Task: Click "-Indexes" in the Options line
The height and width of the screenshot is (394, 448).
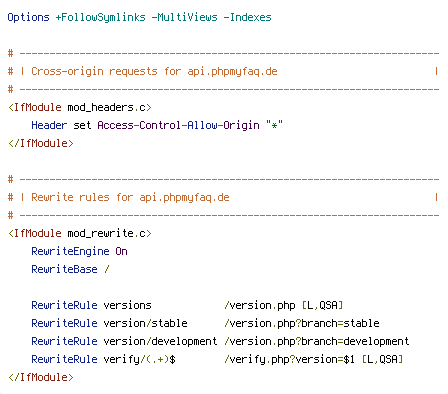Action: click(247, 17)
